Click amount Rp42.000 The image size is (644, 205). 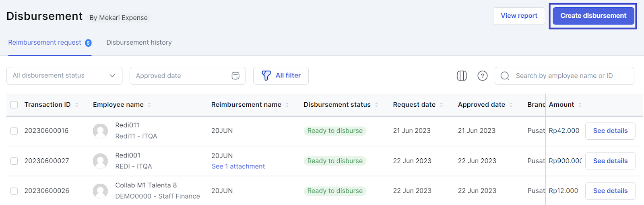point(564,131)
